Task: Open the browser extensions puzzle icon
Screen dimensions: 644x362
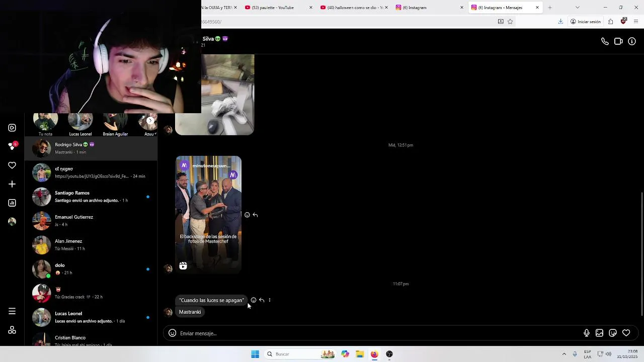Action: coord(610,22)
